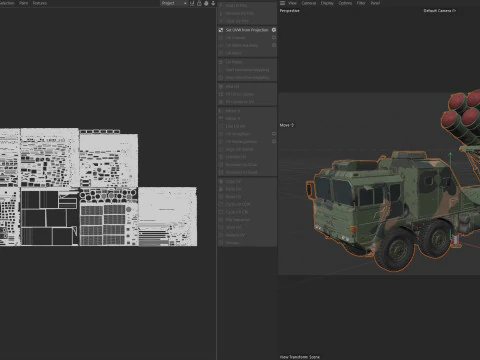Select the UV Unwrap command
480x360 pixels.
coord(247,38)
